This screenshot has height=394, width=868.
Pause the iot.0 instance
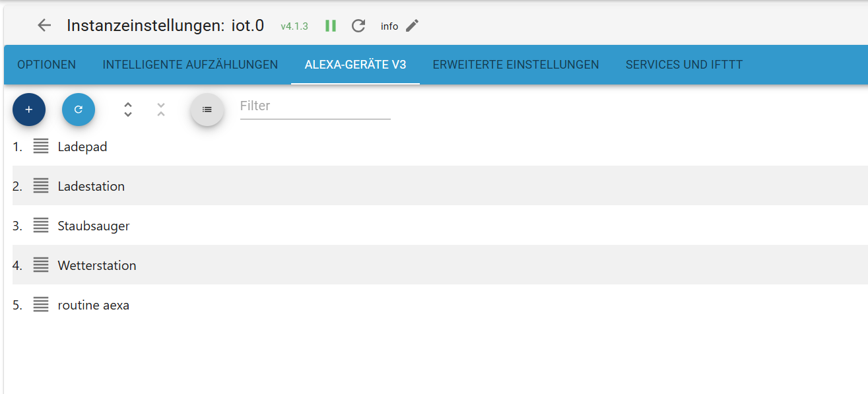click(x=331, y=26)
